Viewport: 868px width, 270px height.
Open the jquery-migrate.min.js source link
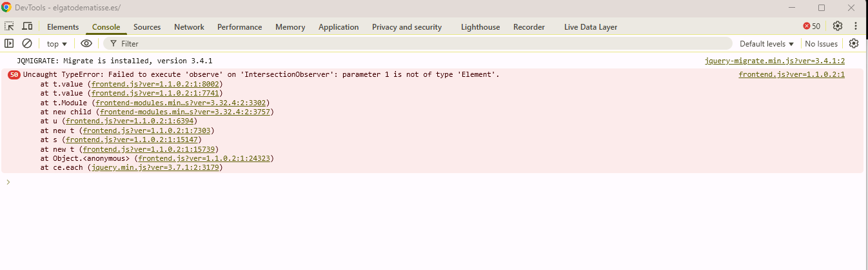(774, 61)
